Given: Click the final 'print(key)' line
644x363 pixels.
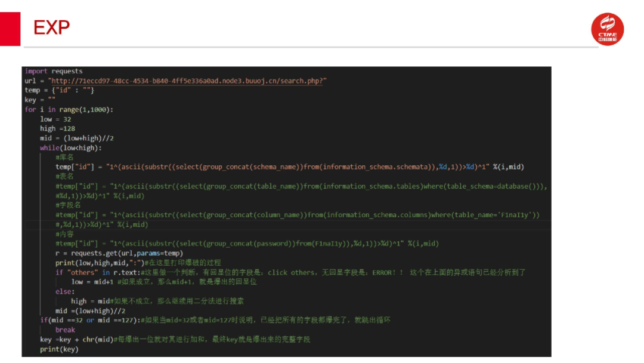Looking at the screenshot, I should pos(59,349).
